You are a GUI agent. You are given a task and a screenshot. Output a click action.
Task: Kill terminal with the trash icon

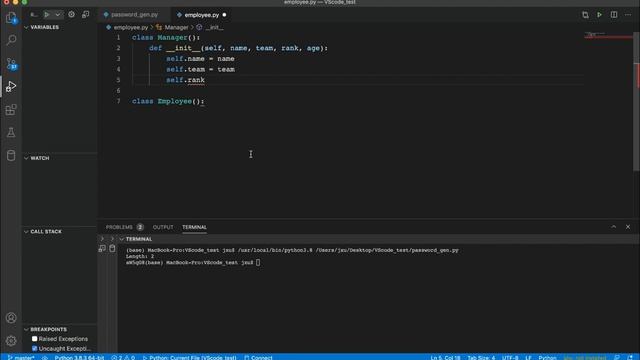pyautogui.click(x=112, y=248)
